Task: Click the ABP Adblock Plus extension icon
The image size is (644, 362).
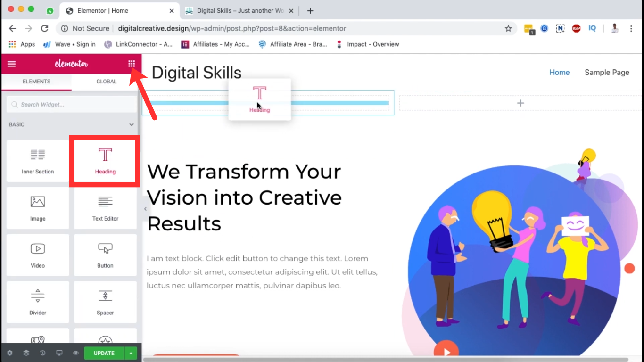Action: 576,28
